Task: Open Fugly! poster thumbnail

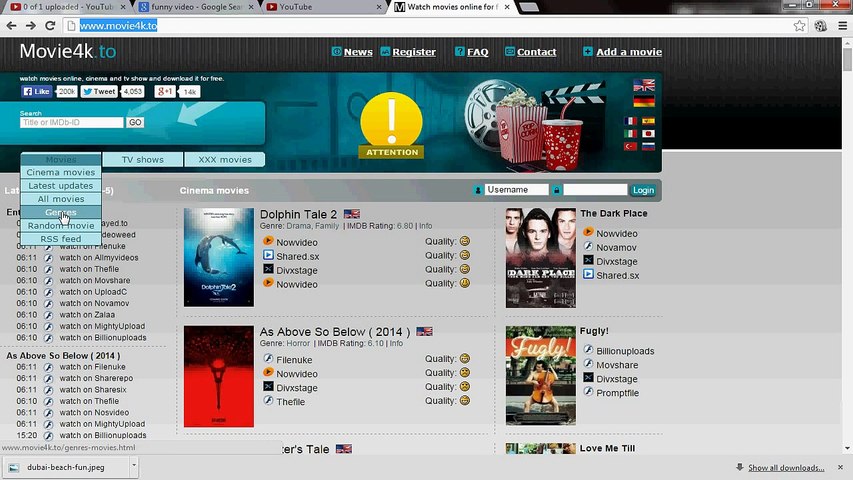Action: [540, 376]
